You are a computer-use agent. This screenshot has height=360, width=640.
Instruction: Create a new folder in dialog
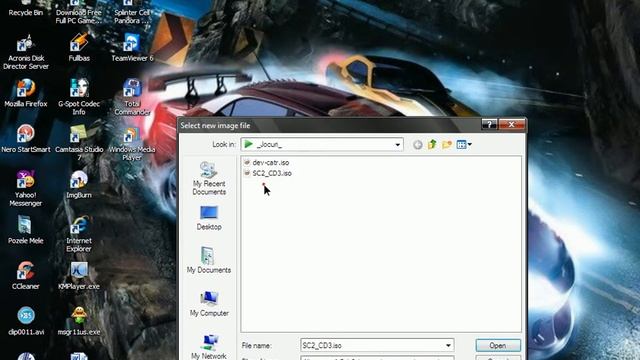coord(447,144)
